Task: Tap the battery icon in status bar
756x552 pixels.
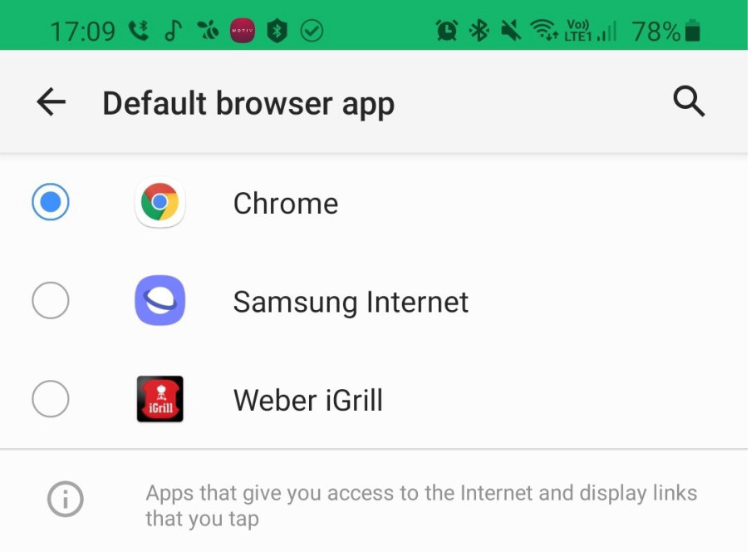Action: click(692, 31)
